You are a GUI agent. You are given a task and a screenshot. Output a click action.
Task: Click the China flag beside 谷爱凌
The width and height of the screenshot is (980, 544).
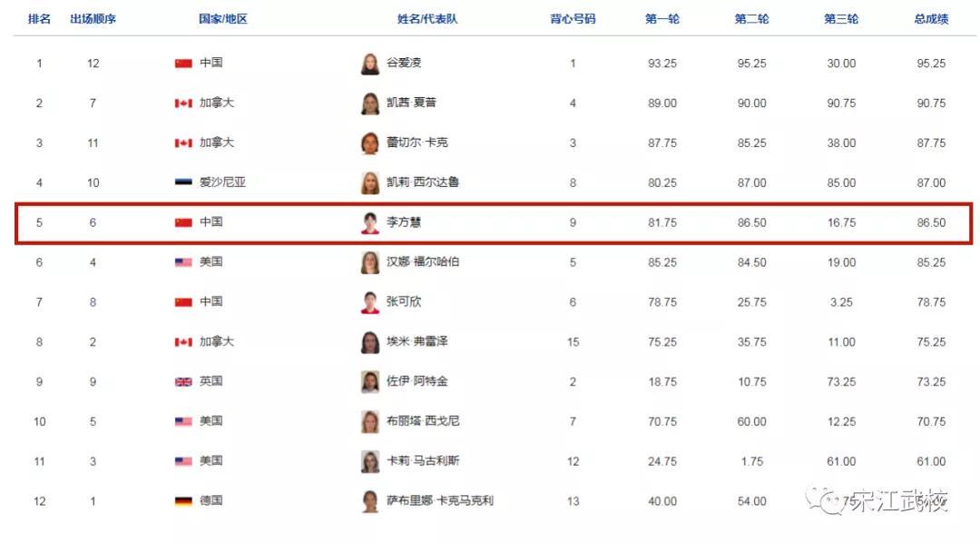[183, 64]
